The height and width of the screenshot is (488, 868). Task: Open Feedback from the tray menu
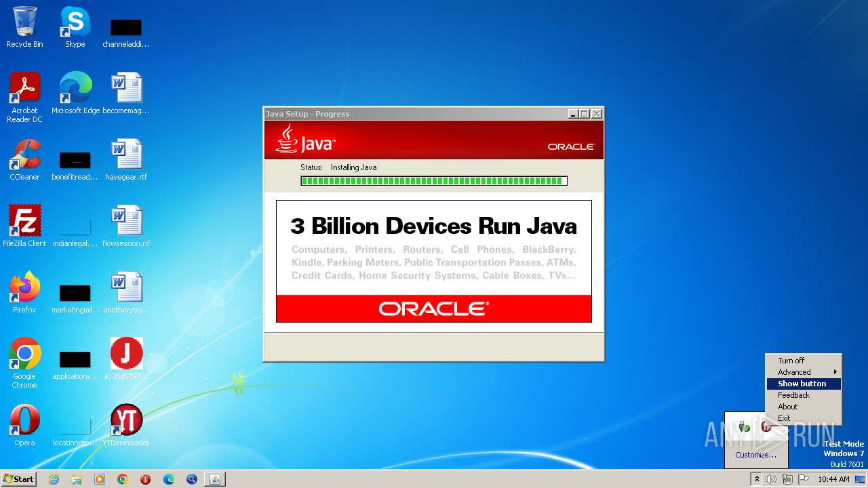point(804,395)
